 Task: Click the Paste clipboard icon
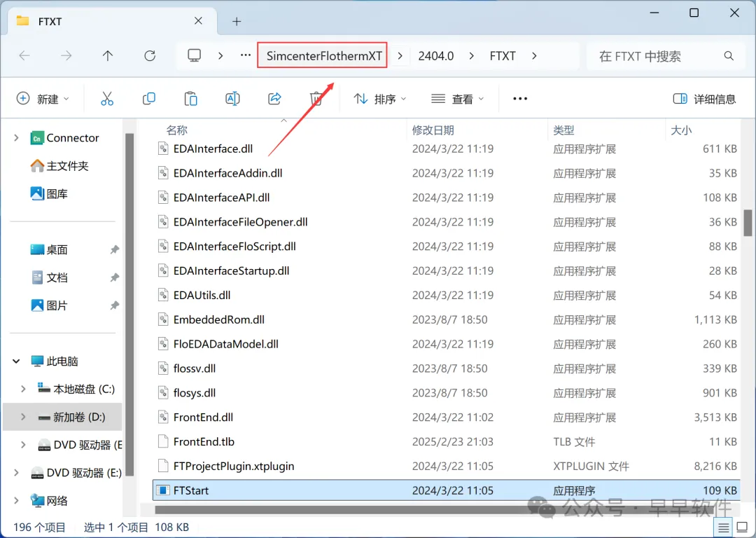[x=191, y=99]
